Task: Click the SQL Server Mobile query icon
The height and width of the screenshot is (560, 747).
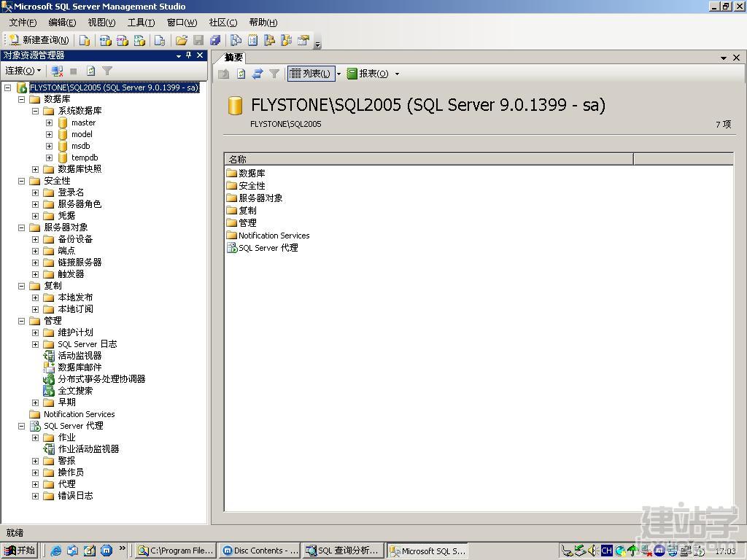Action: (x=160, y=41)
